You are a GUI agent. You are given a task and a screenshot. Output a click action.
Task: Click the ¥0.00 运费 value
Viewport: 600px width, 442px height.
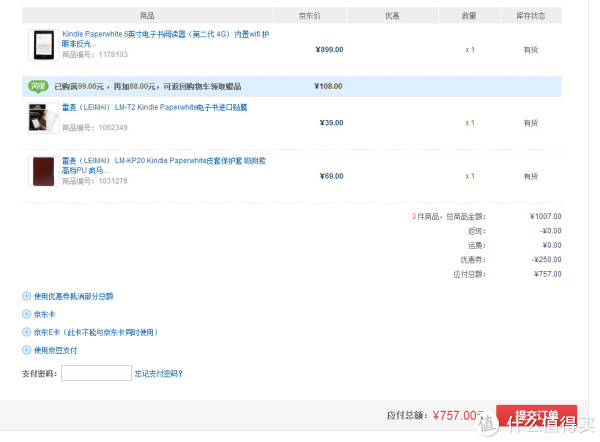(x=552, y=245)
